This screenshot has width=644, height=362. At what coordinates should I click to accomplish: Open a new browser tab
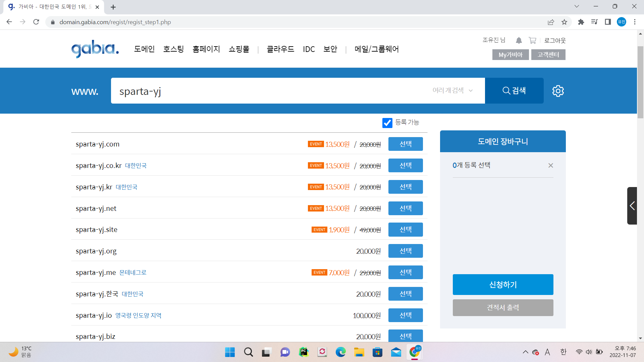(113, 7)
